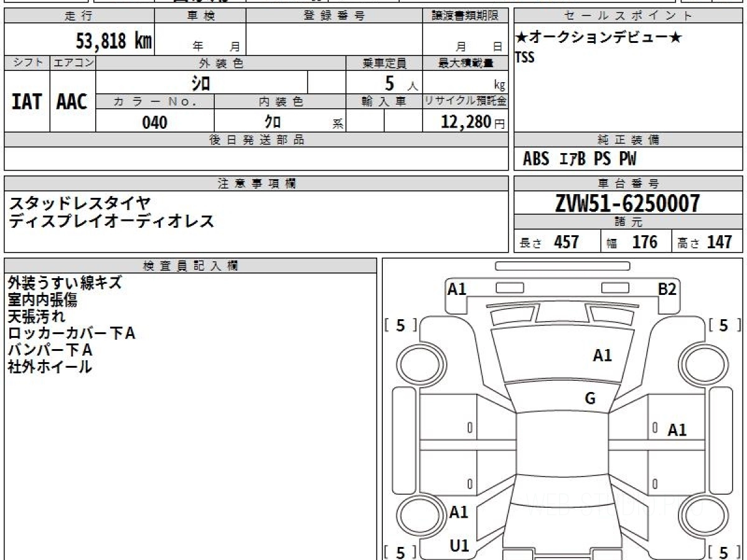The image size is (747, 560).
Task: Click the ロッカーカバー下A inspector note
Action: coord(71,333)
